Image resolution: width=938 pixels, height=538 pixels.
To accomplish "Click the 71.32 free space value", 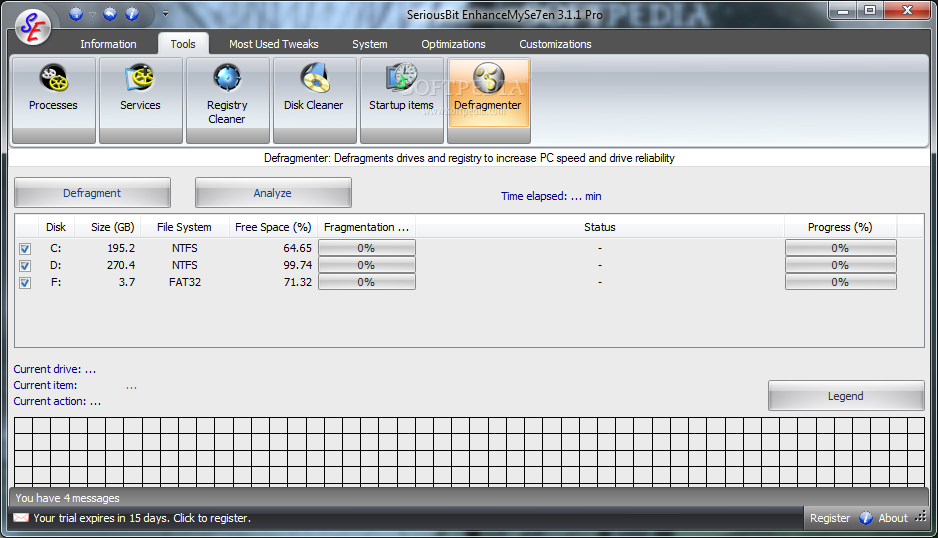I will 298,282.
